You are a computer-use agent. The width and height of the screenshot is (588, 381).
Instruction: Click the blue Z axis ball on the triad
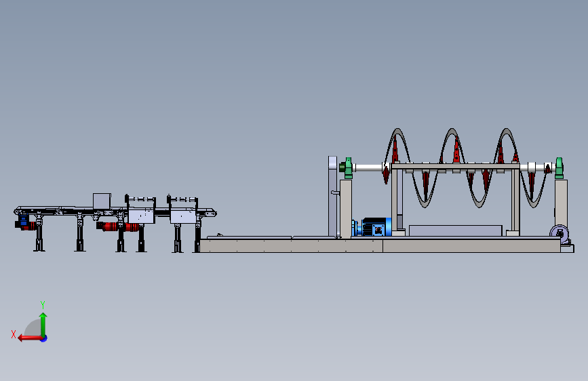pyautogui.click(x=44, y=338)
